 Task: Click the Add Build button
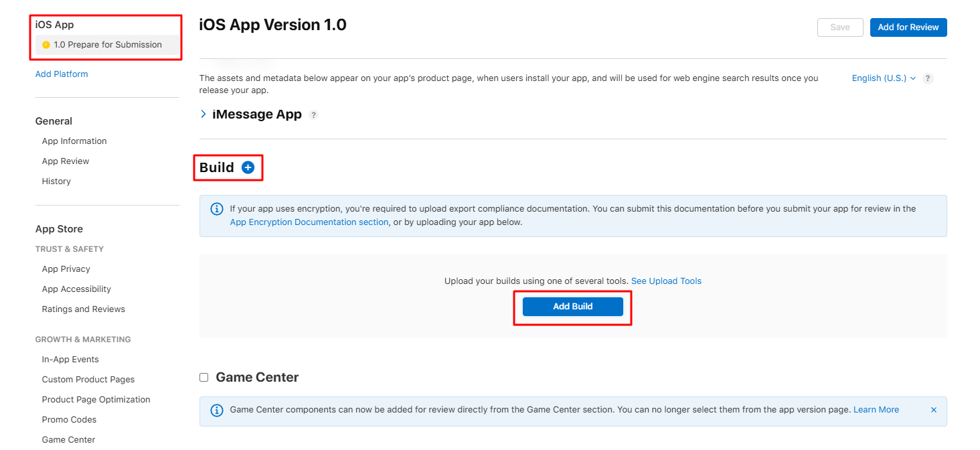tap(573, 307)
